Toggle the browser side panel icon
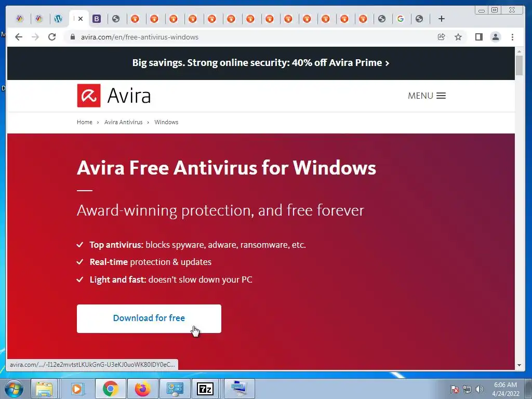Screen dimensions: 532x399 (x=478, y=37)
